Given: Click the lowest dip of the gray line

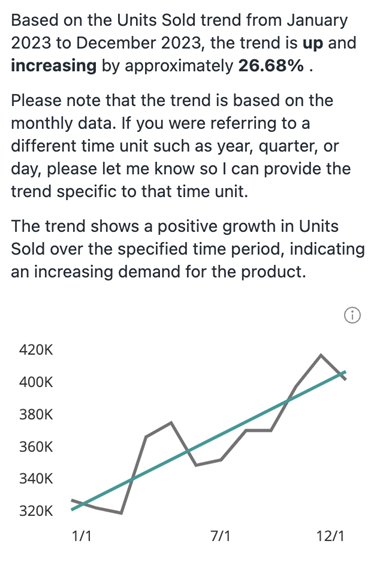Looking at the screenshot, I should 121,513.
